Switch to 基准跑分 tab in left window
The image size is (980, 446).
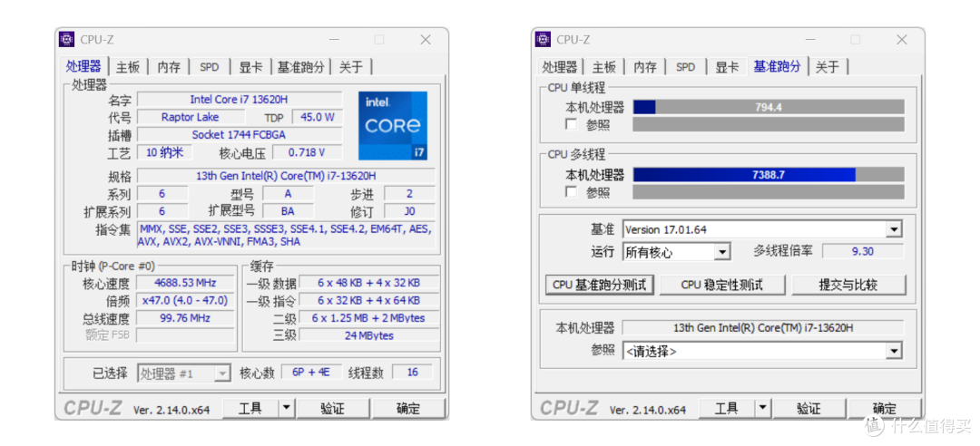pos(300,67)
